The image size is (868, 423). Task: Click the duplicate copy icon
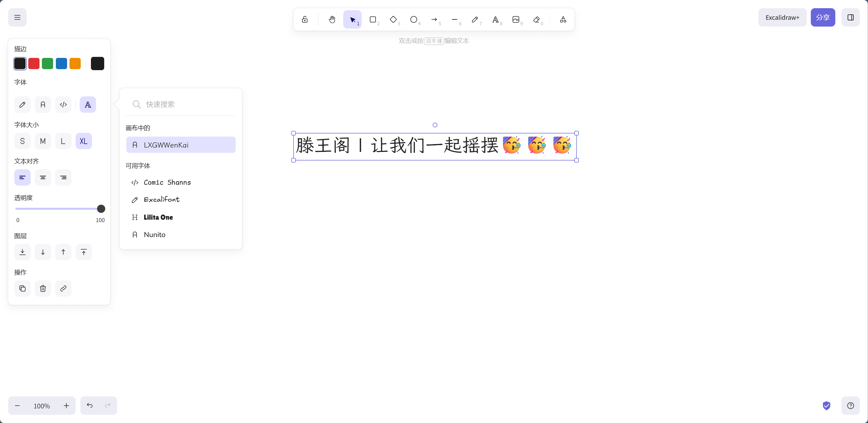pos(22,288)
